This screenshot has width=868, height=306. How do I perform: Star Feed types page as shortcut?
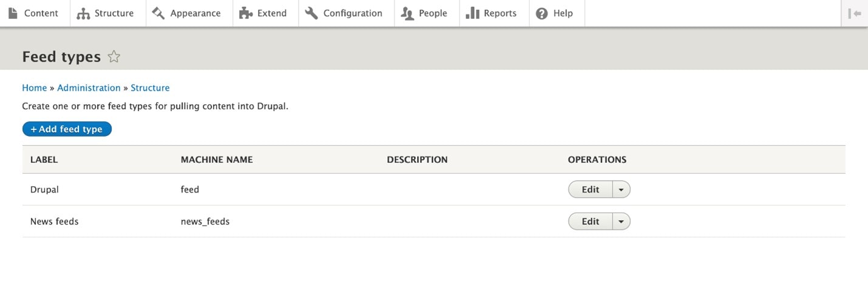click(x=114, y=57)
